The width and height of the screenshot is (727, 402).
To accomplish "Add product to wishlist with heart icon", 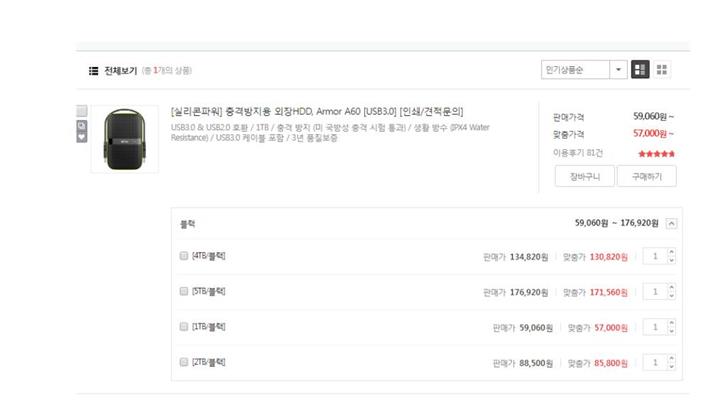I will pyautogui.click(x=82, y=137).
